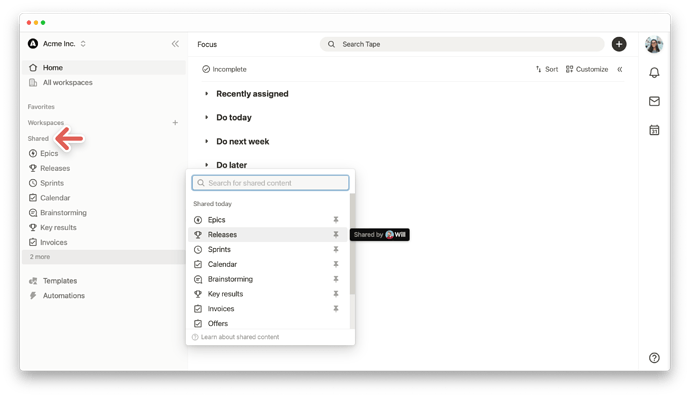This screenshot has height=396, width=690.
Task: Select Brainstorming in the shared popup
Action: point(268,279)
